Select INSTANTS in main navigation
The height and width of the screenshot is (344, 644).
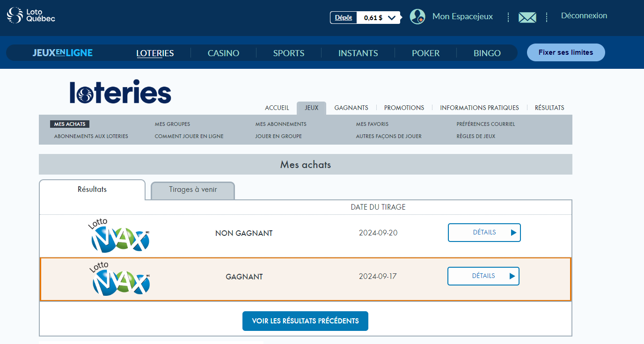tap(358, 53)
